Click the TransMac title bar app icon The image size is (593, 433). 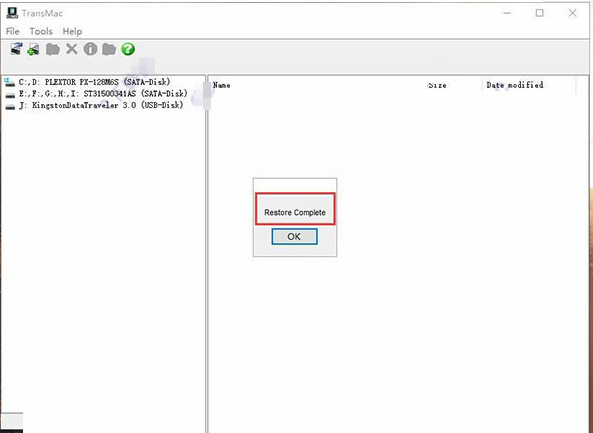[x=12, y=13]
